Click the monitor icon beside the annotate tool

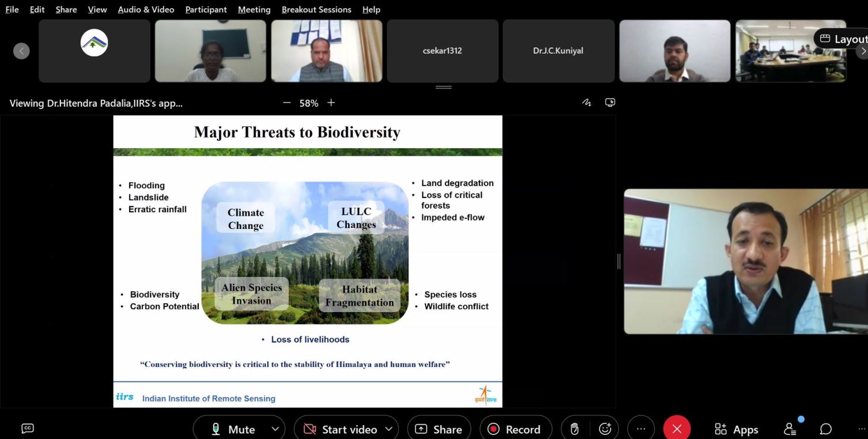point(610,103)
